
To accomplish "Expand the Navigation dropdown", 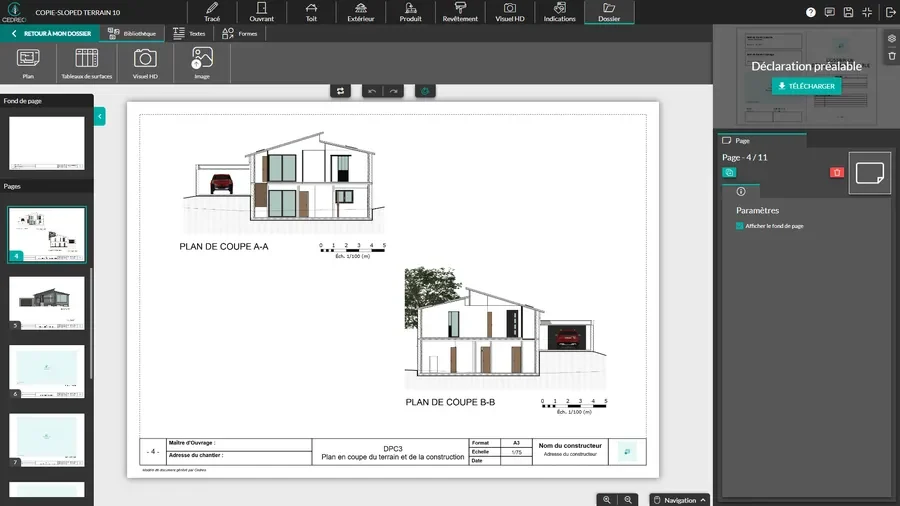I will click(x=679, y=499).
